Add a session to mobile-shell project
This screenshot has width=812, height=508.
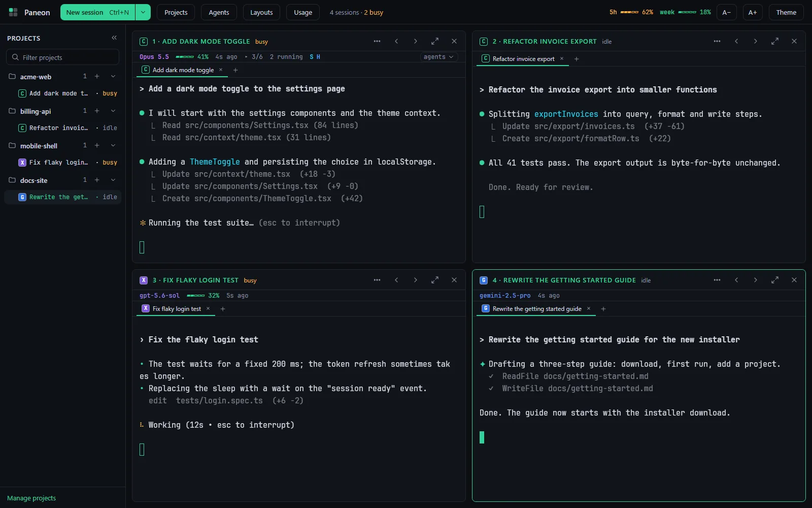pos(97,145)
